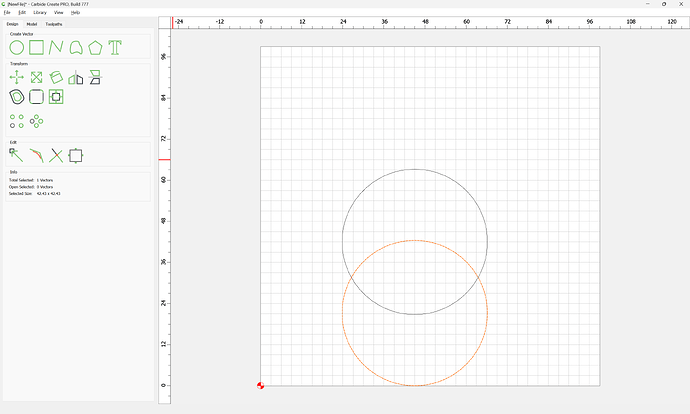This screenshot has width=690, height=414.
Task: Activate the Trim Vectors tool
Action: [56, 155]
